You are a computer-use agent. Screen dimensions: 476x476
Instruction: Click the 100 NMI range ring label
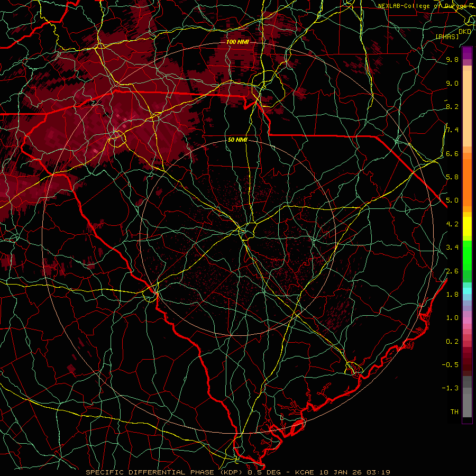(237, 42)
